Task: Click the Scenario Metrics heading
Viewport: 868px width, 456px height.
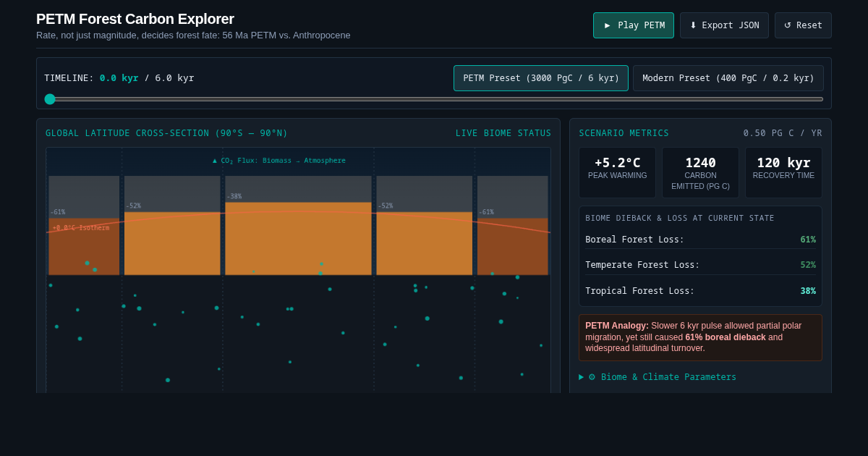Action: [624, 133]
